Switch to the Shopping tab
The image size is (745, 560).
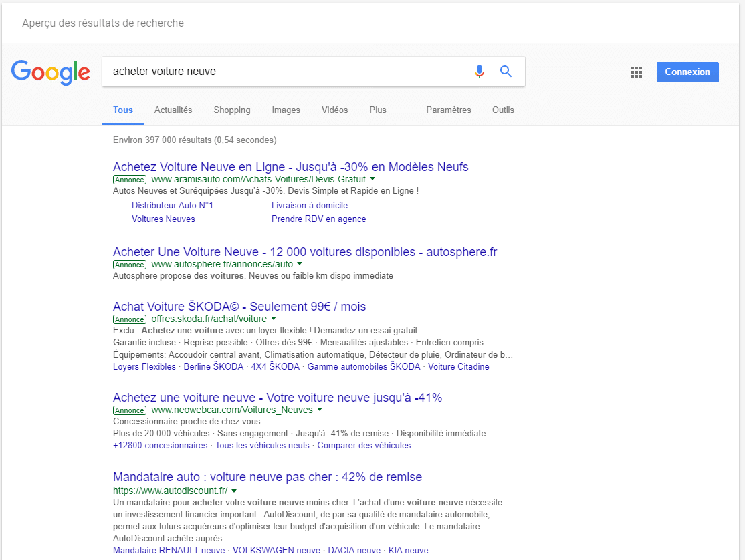coord(232,110)
